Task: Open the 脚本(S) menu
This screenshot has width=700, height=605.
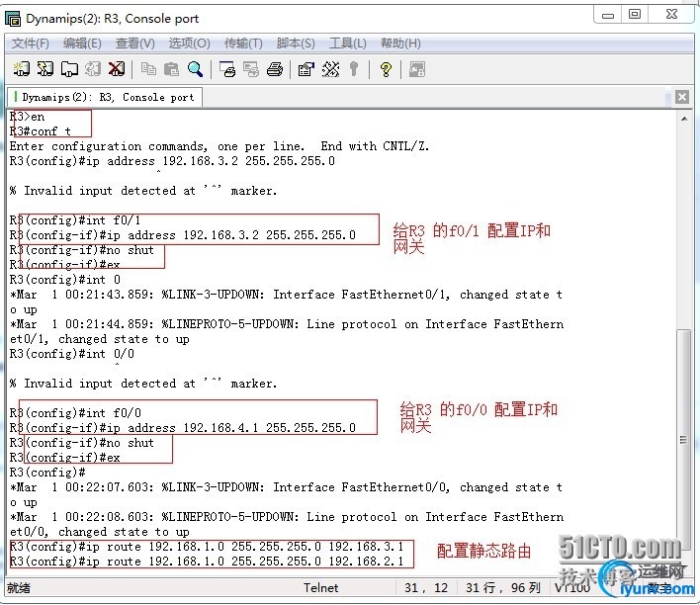Action: [x=296, y=43]
